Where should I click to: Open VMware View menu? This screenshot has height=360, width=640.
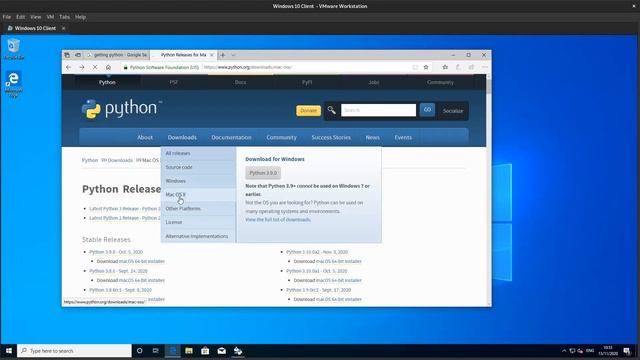[x=36, y=17]
